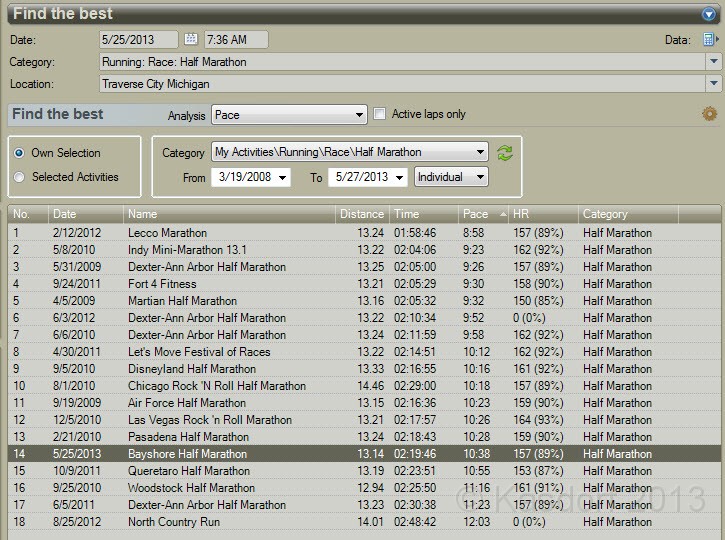
Task: Sort by the Pace column header
Action: pyautogui.click(x=476, y=214)
